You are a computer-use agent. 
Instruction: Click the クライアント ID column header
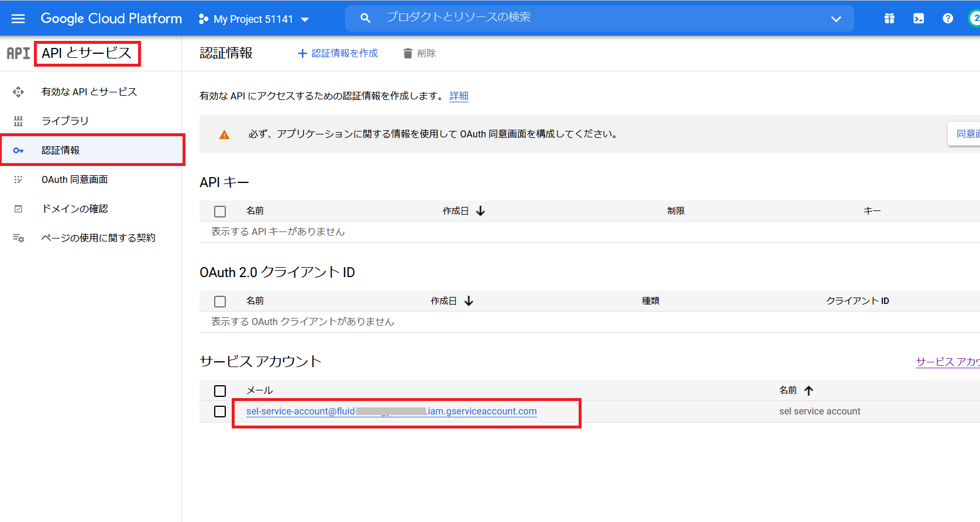pos(858,301)
